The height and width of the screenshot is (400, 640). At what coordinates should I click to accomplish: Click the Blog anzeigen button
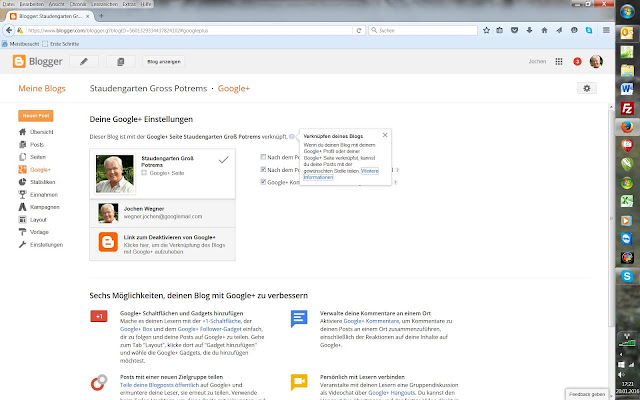point(164,62)
